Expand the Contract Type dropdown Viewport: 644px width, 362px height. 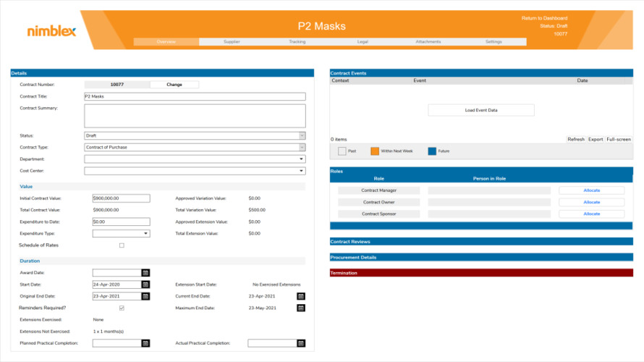click(302, 147)
